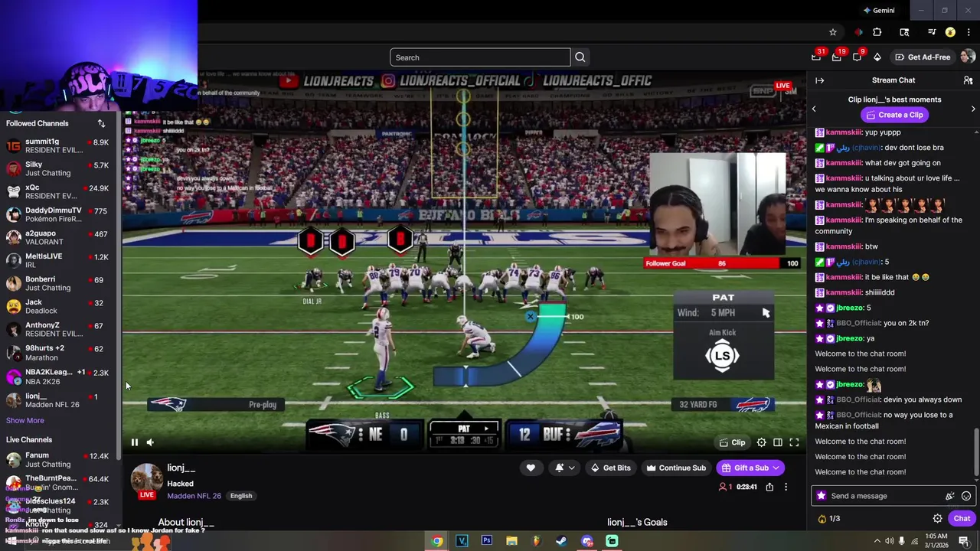The height and width of the screenshot is (551, 980).
Task: Open a2guapo VALORANT channel
Action: pyautogui.click(x=57, y=238)
